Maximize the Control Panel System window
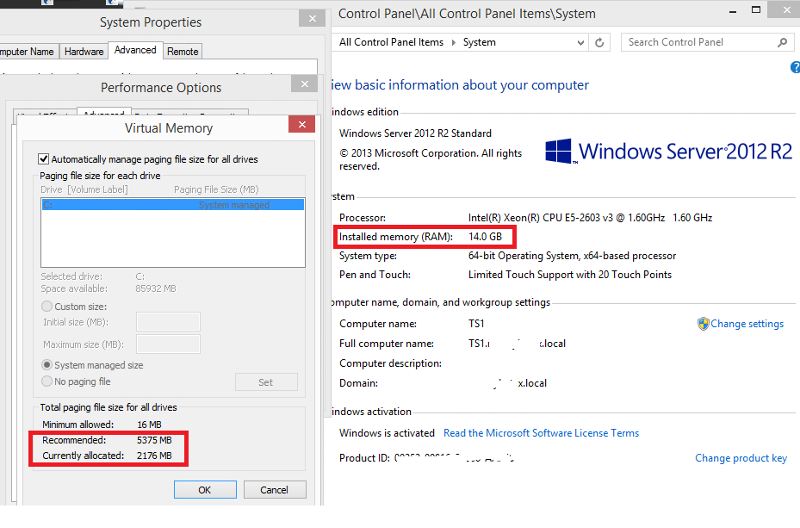800x528 pixels. click(756, 10)
